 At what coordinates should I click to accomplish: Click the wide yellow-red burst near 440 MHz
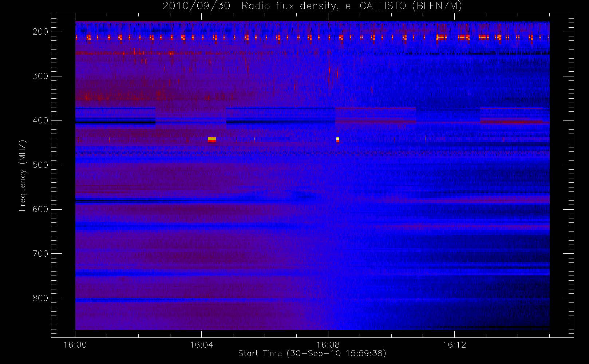coord(212,139)
